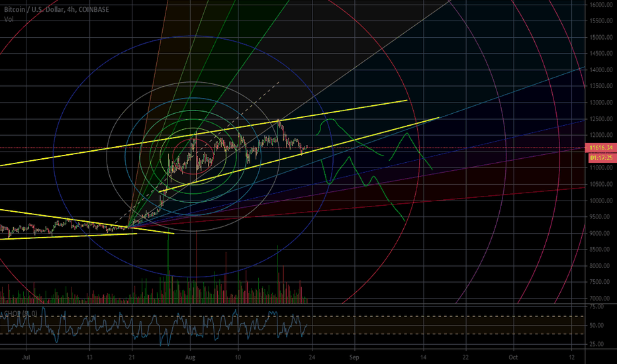Select the CHOP indicator label

pos(20,313)
